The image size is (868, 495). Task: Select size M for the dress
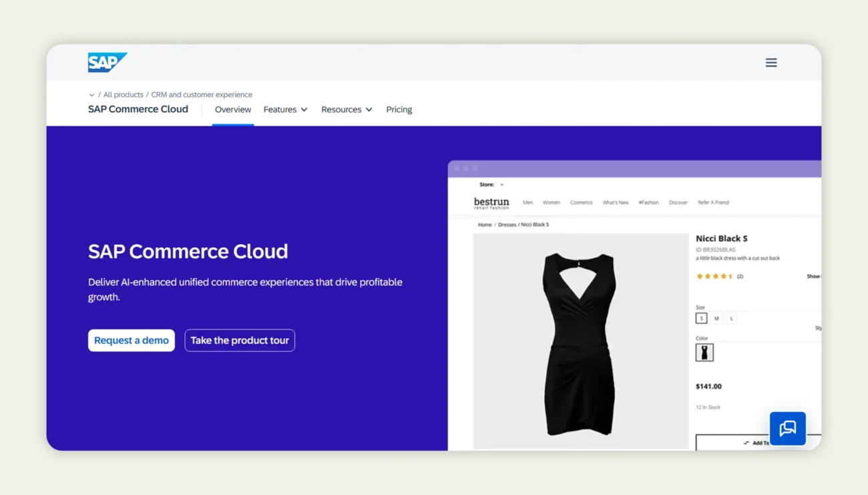coord(716,318)
